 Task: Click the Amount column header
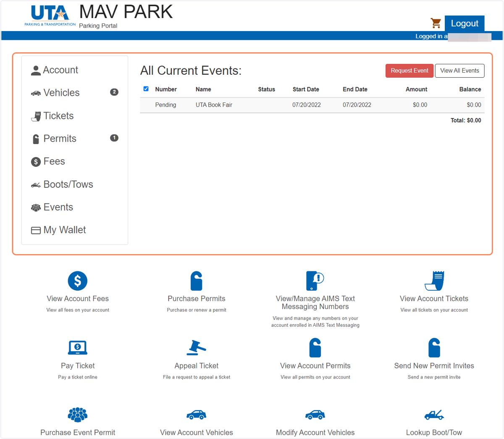[416, 89]
